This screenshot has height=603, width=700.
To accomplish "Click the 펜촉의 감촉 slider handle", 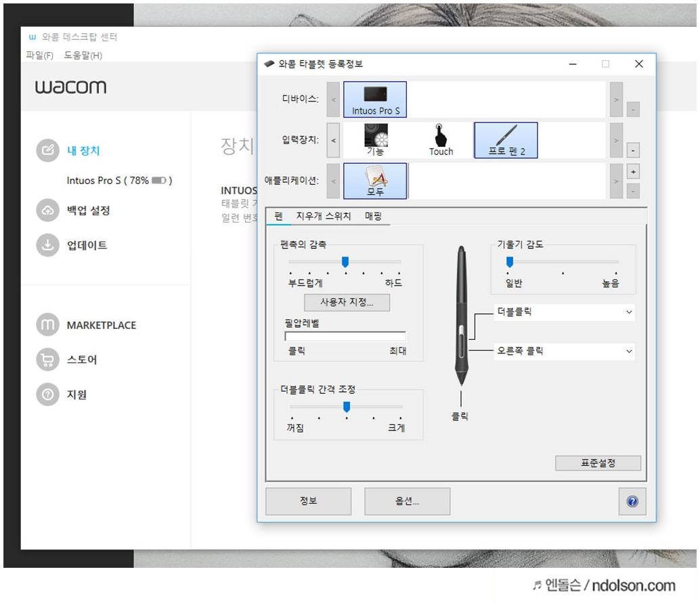I will point(345,262).
